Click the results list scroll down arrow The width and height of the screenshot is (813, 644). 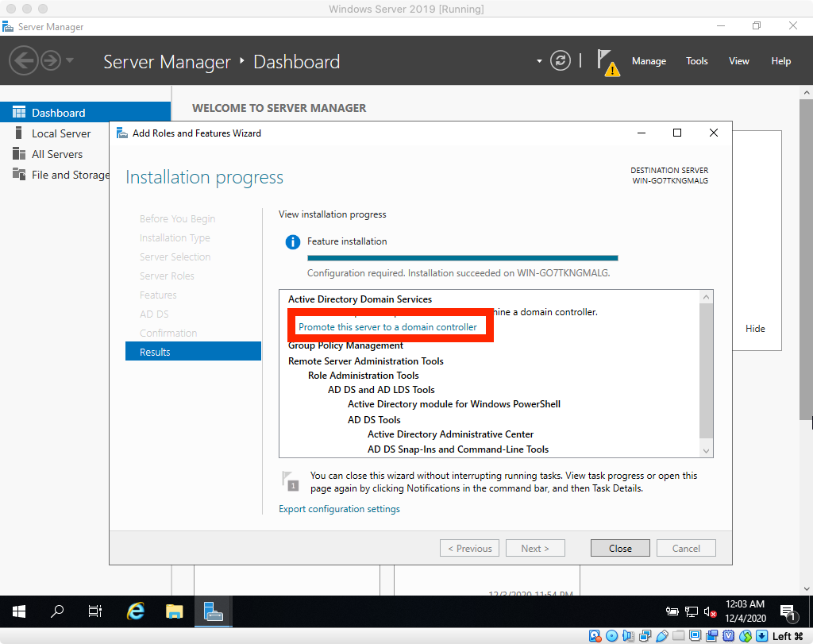tap(706, 450)
